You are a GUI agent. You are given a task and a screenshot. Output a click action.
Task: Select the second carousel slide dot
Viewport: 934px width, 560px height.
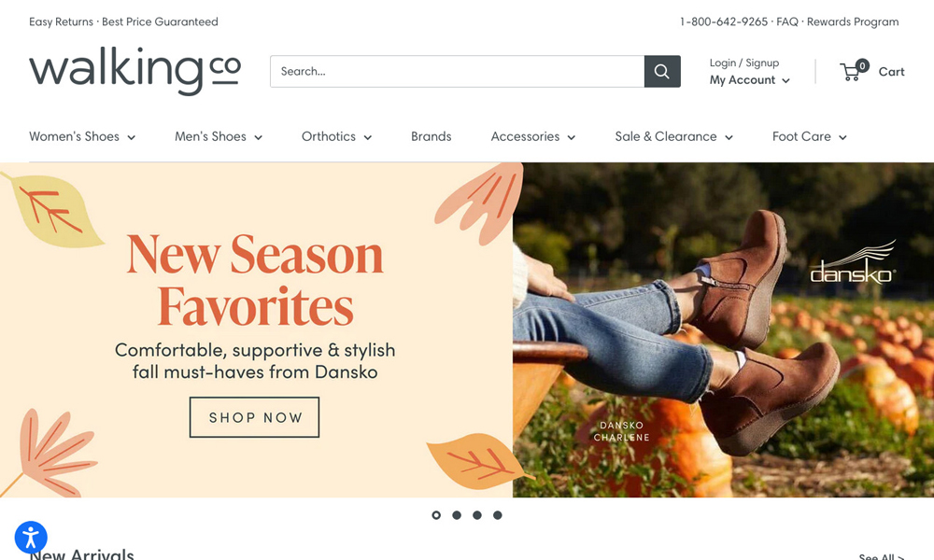click(x=457, y=515)
